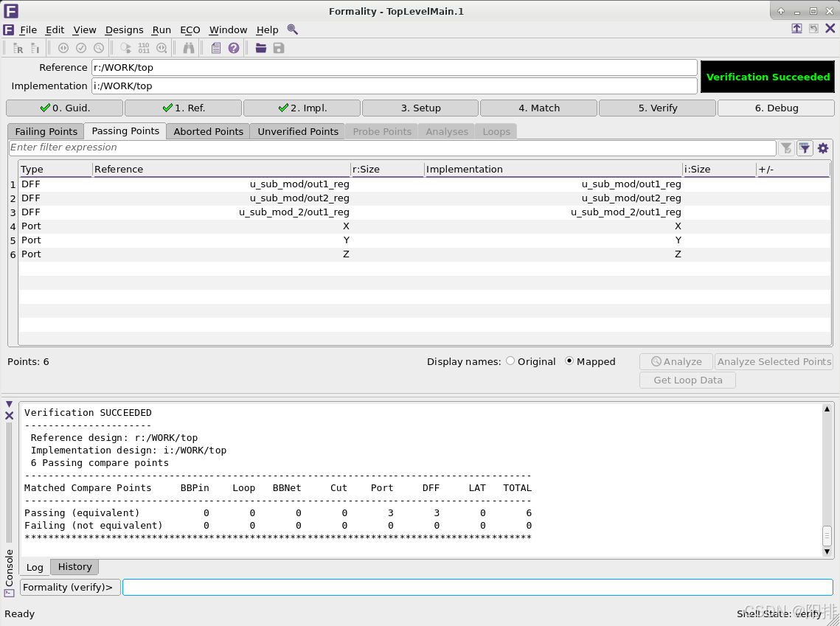
Task: Go to the 4. Match flow step
Action: click(x=539, y=108)
